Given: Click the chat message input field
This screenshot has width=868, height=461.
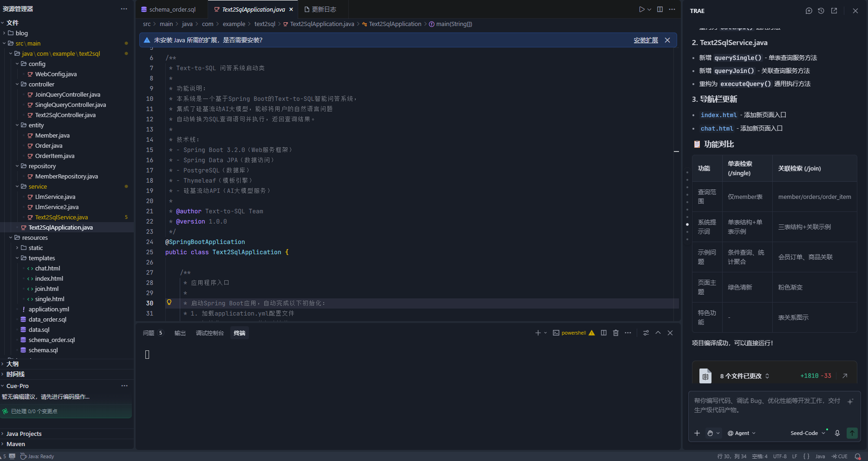Looking at the screenshot, I should pos(768,405).
